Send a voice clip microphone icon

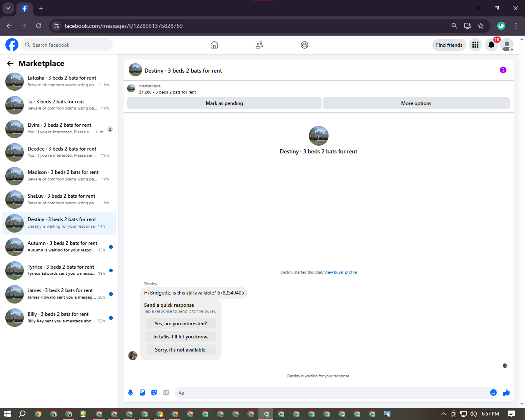(130, 393)
